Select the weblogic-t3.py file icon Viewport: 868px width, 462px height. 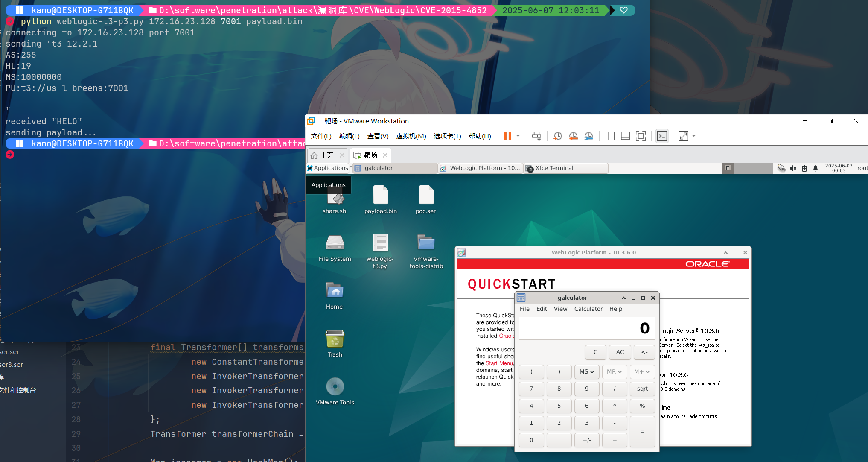[x=380, y=251]
